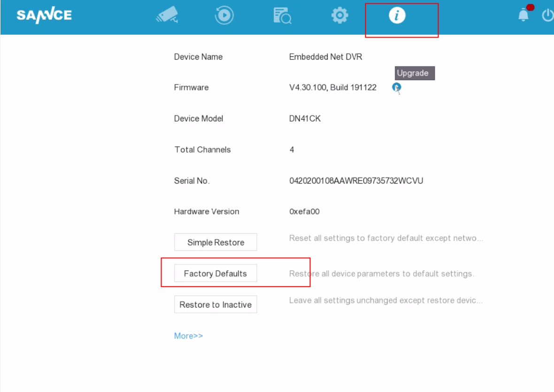Screen dimensions: 554x392
Task: Select the Total Channels value 4
Action: coord(292,150)
